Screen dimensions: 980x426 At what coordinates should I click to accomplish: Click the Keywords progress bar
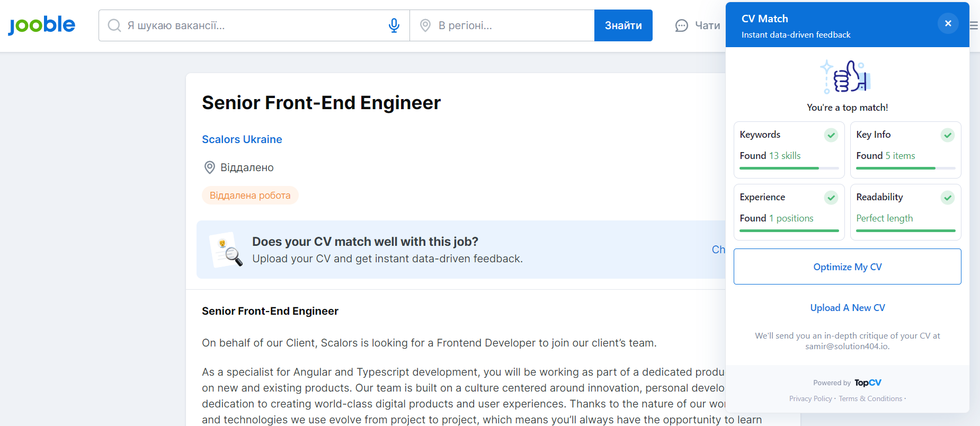click(789, 168)
